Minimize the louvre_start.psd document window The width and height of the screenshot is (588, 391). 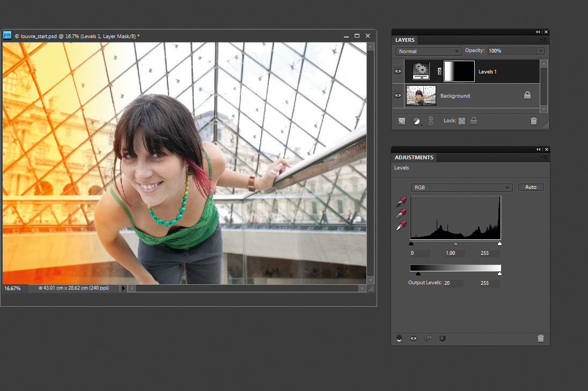(x=346, y=36)
